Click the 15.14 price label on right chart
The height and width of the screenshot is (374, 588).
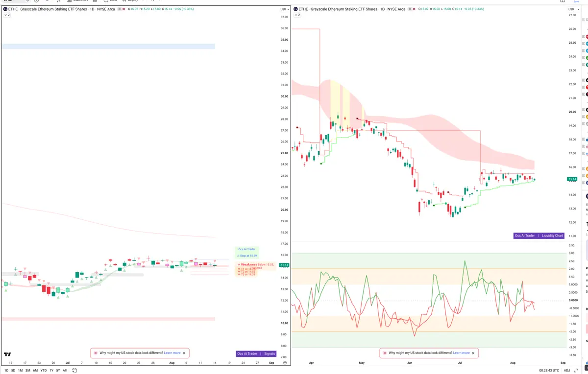point(572,179)
